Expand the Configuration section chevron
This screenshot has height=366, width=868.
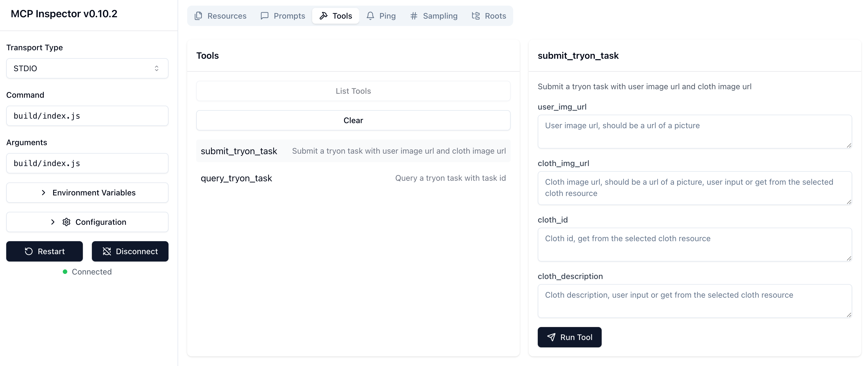53,222
